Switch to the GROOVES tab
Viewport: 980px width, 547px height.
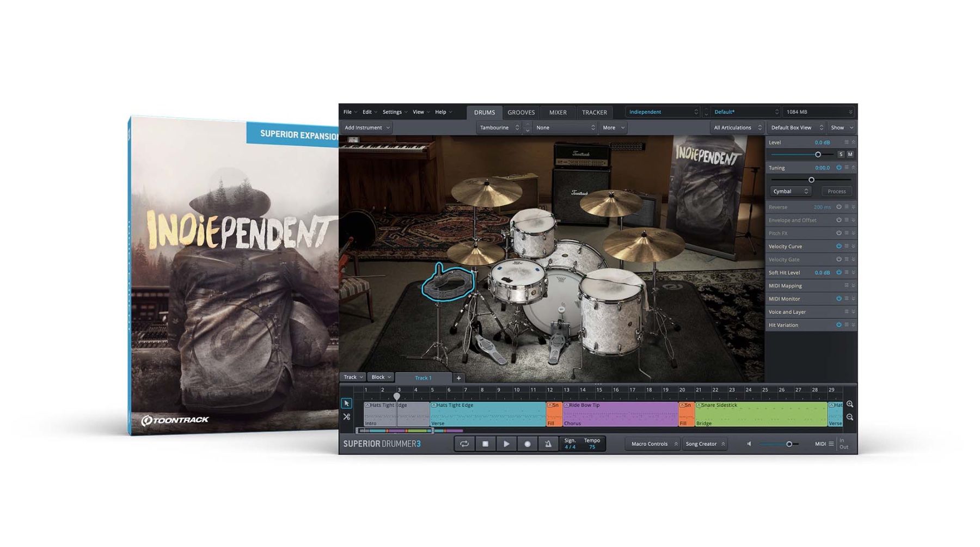pyautogui.click(x=521, y=112)
